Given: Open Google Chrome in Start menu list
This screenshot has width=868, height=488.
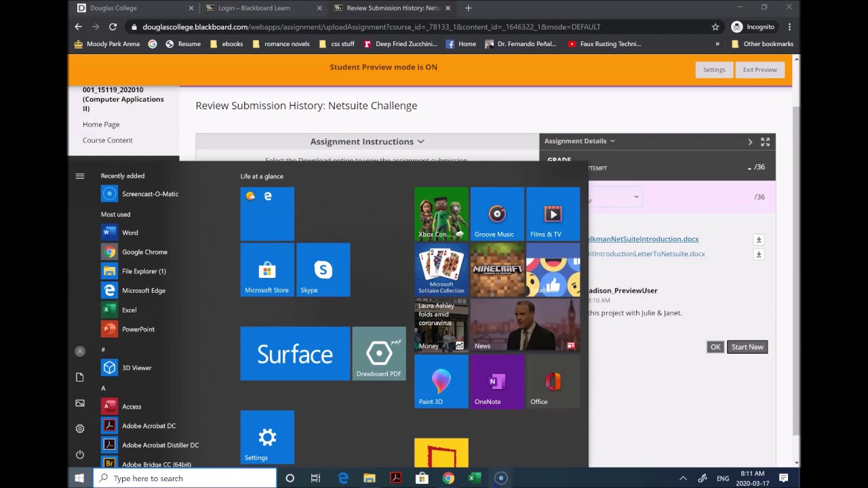Looking at the screenshot, I should [134, 252].
